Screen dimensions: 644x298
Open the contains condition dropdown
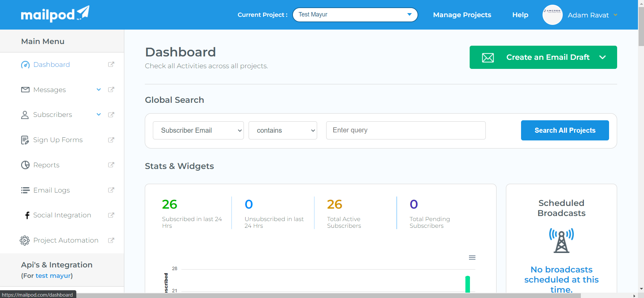(283, 130)
